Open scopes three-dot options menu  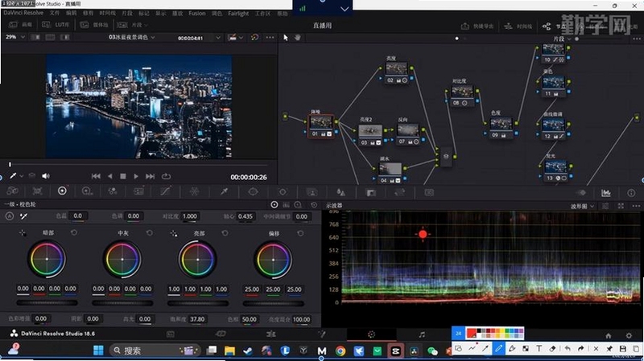pos(636,206)
